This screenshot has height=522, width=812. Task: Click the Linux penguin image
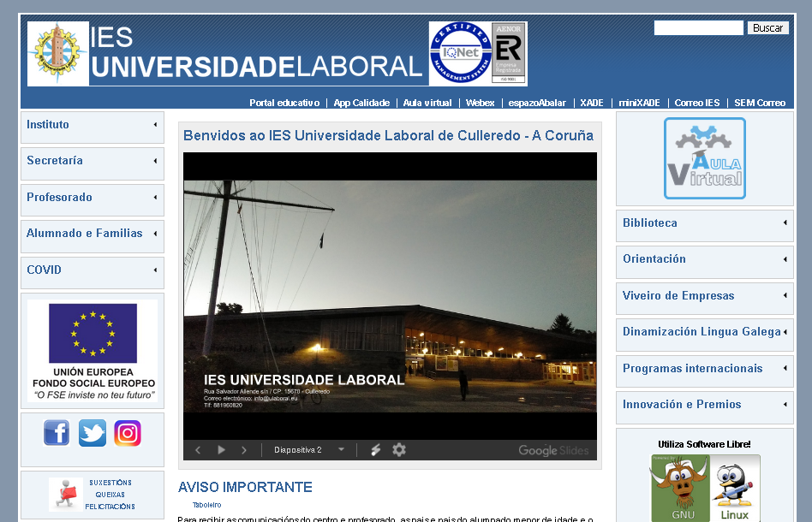pyautogui.click(x=734, y=488)
